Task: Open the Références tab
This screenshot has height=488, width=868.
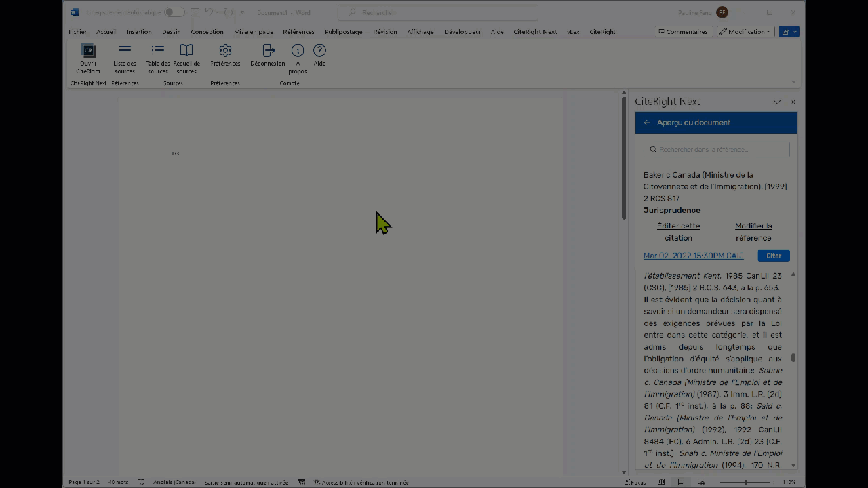Action: [298, 32]
